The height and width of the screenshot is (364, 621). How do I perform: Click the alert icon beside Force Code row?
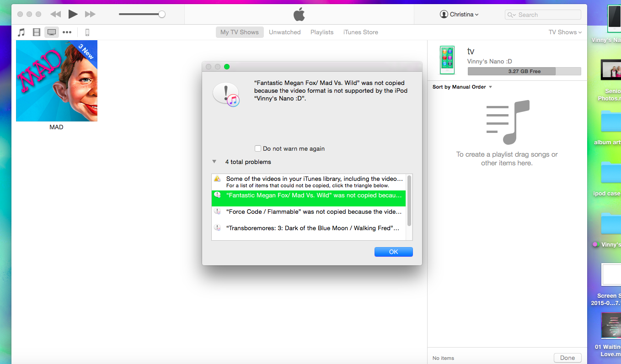coord(217,211)
